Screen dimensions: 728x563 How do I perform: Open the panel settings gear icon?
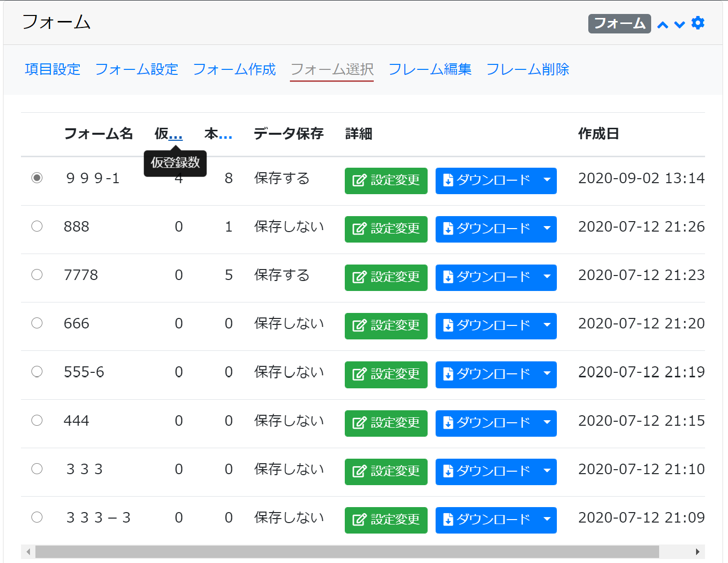[x=698, y=23]
